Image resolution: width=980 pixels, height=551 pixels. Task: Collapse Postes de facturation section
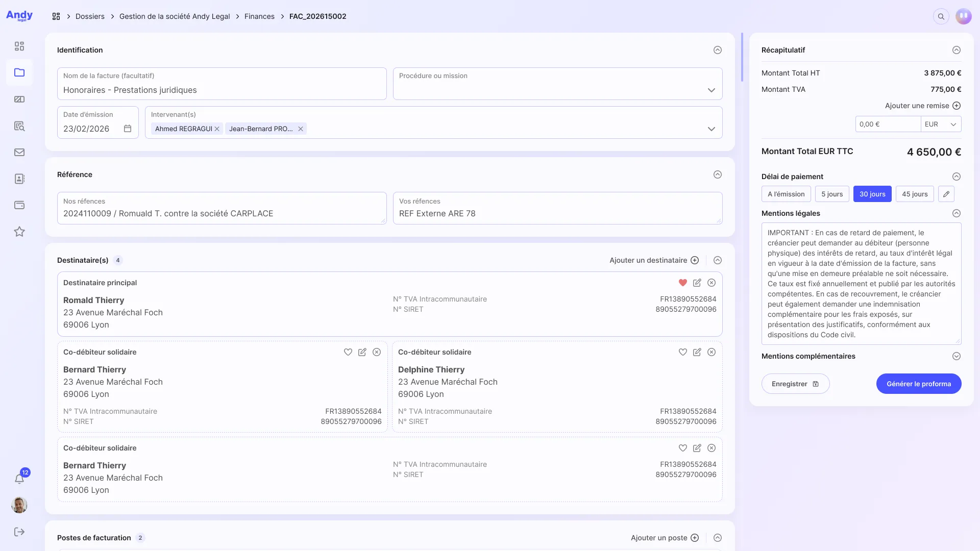[x=718, y=538]
